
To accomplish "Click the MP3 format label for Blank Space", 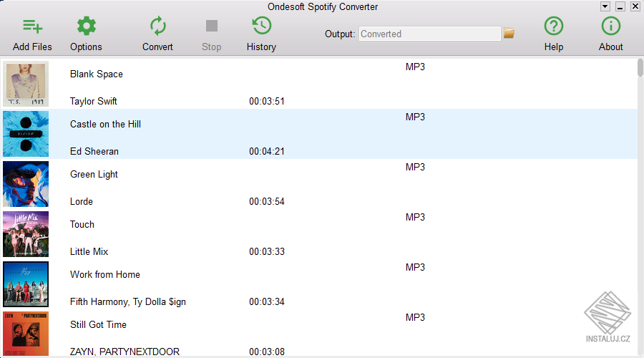I will 415,67.
